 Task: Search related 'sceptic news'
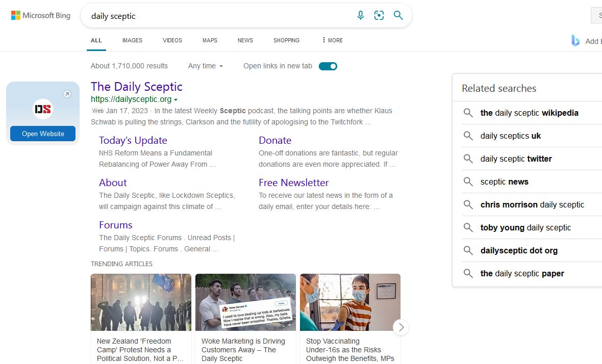tap(505, 182)
